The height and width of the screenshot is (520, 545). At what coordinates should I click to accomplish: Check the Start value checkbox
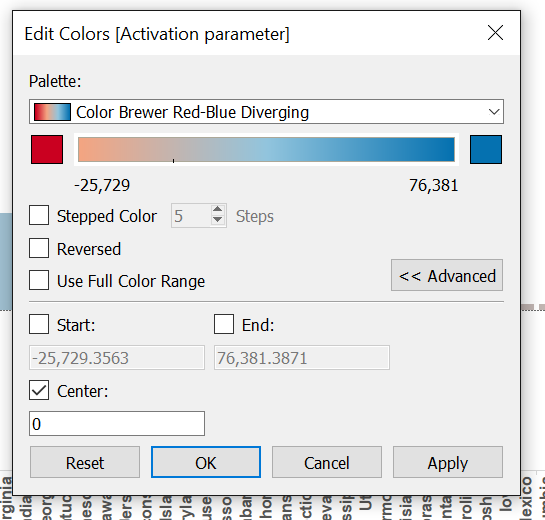point(39,324)
